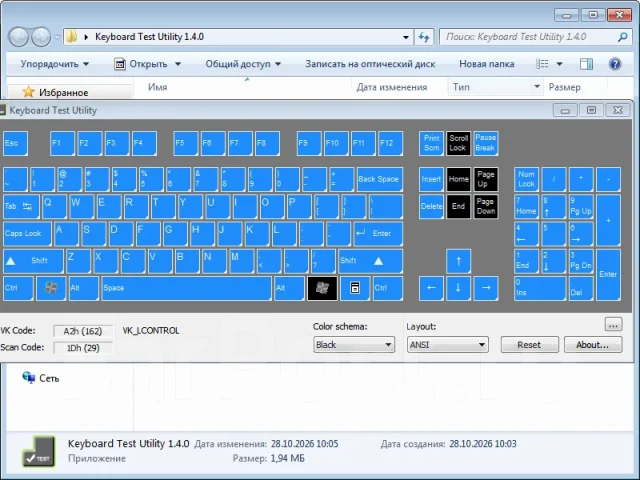The image size is (640, 480).
Task: Click the numpad 7 Home key
Action: [x=527, y=207]
